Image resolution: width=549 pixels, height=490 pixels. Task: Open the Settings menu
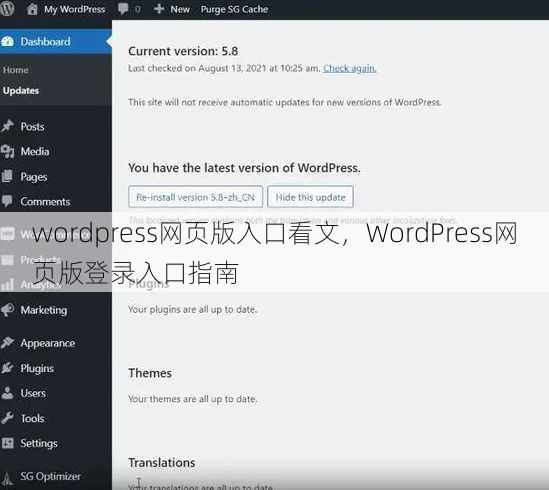click(x=39, y=444)
